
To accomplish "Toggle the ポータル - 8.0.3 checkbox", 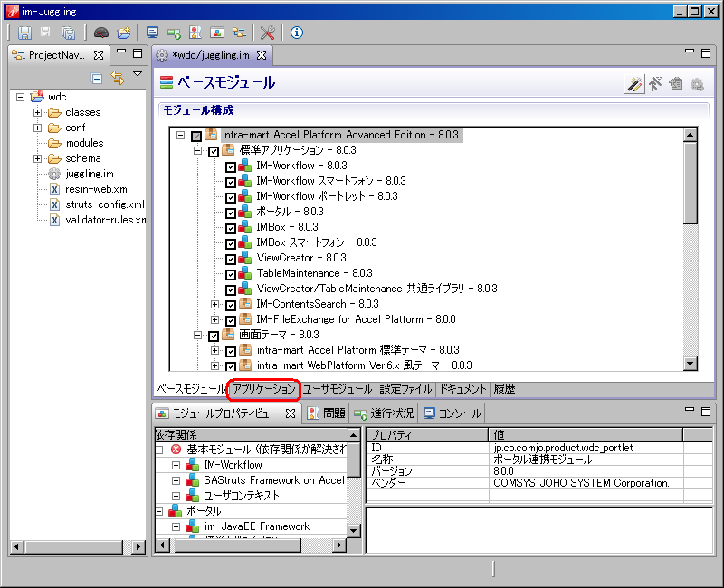I will click(x=231, y=213).
